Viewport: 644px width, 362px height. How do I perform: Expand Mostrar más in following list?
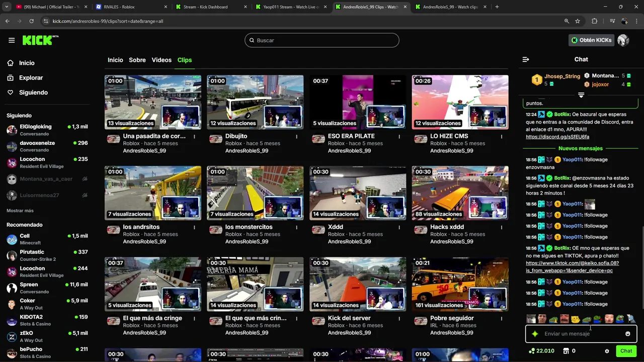tap(20, 211)
